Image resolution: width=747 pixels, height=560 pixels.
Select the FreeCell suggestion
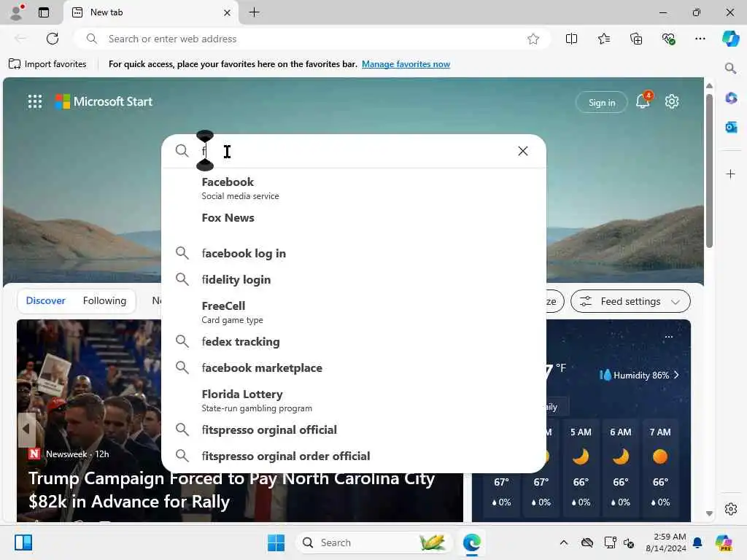[x=354, y=312]
